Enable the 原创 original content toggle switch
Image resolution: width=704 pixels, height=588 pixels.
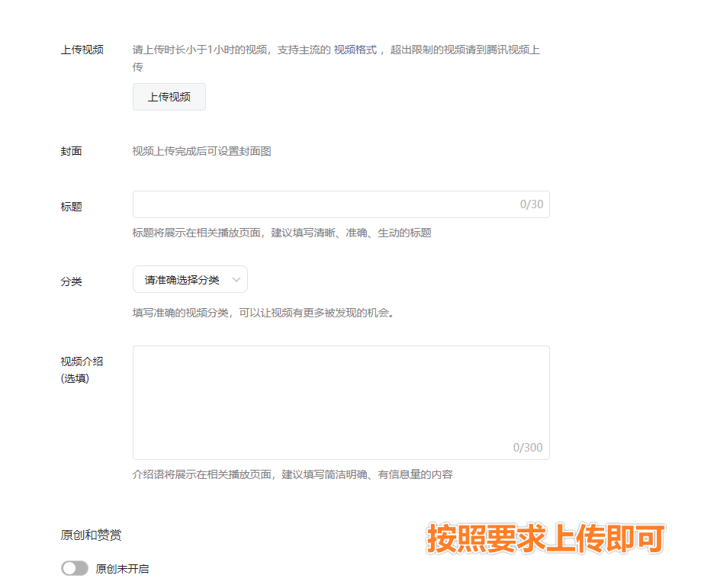75,568
